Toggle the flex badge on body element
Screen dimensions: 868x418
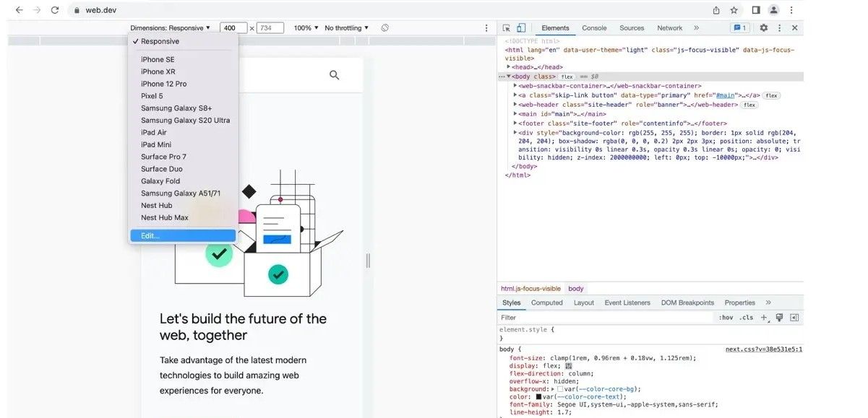[x=567, y=77]
